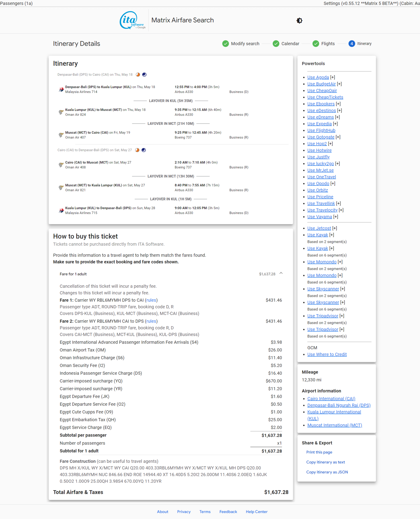Toggle dark mode brightness icon
The image size is (420, 519).
pyautogui.click(x=299, y=21)
